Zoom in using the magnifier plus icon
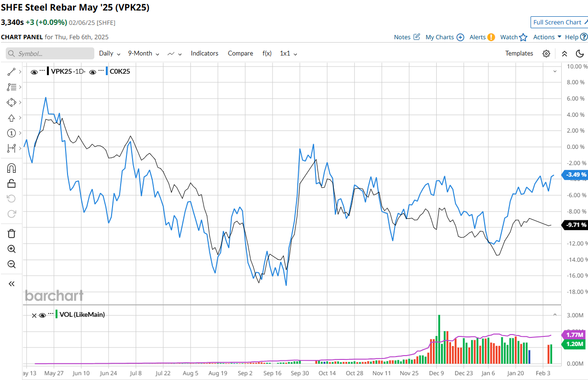This screenshot has height=380, width=588. [11, 249]
